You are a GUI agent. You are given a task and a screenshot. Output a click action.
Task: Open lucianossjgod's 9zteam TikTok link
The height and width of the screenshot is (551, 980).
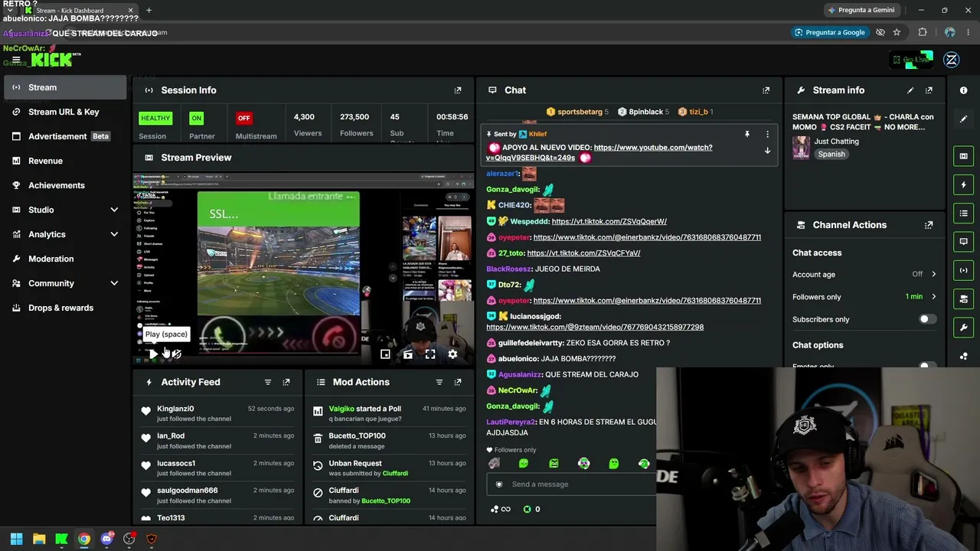(x=595, y=327)
